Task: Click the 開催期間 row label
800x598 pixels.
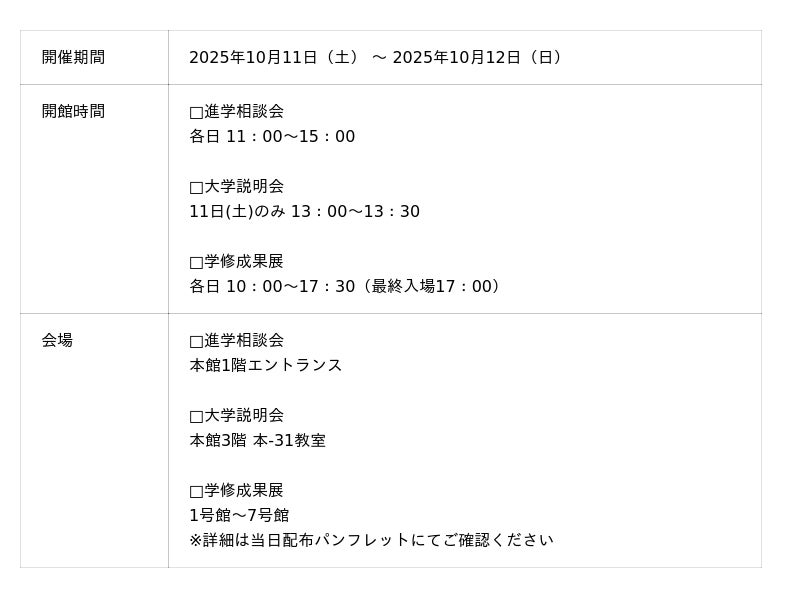Action: click(73, 58)
